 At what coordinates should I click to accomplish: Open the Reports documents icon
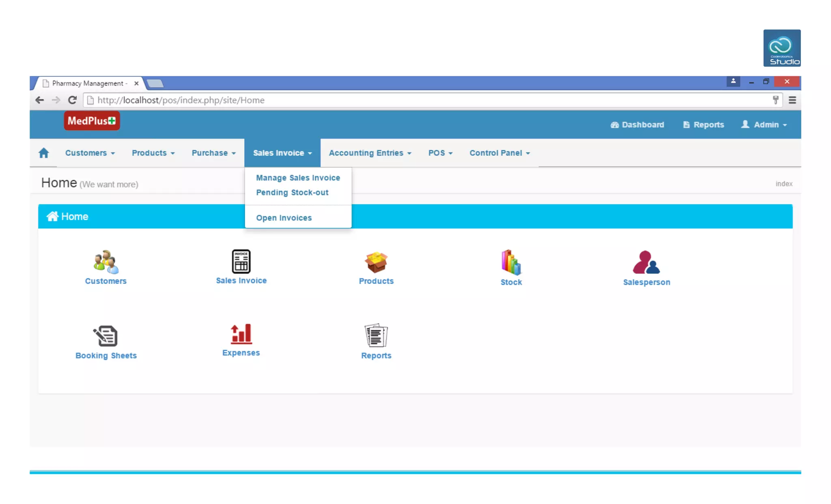point(376,335)
